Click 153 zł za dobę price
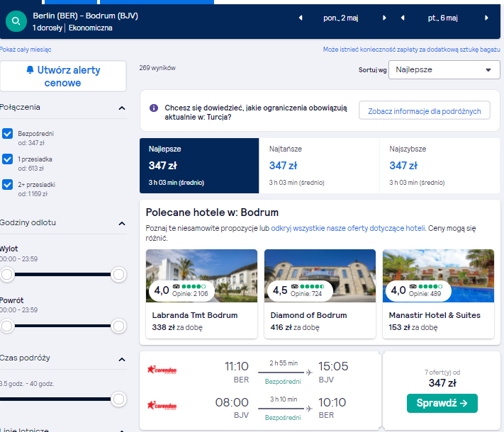This screenshot has width=504, height=432. pyautogui.click(x=413, y=327)
